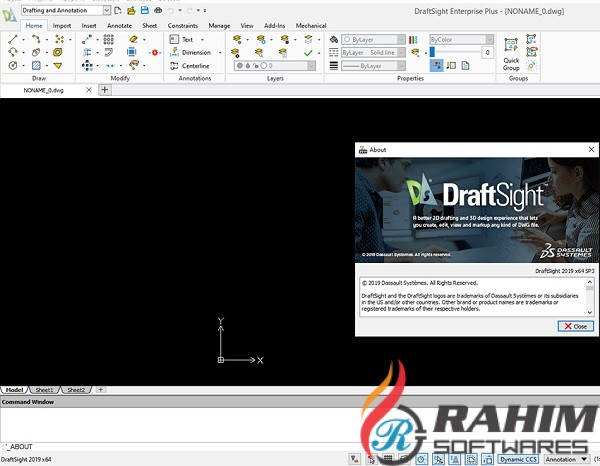Open the ByLayer Solid line style dropdown
This screenshot has height=466, width=600.
pyautogui.click(x=373, y=52)
